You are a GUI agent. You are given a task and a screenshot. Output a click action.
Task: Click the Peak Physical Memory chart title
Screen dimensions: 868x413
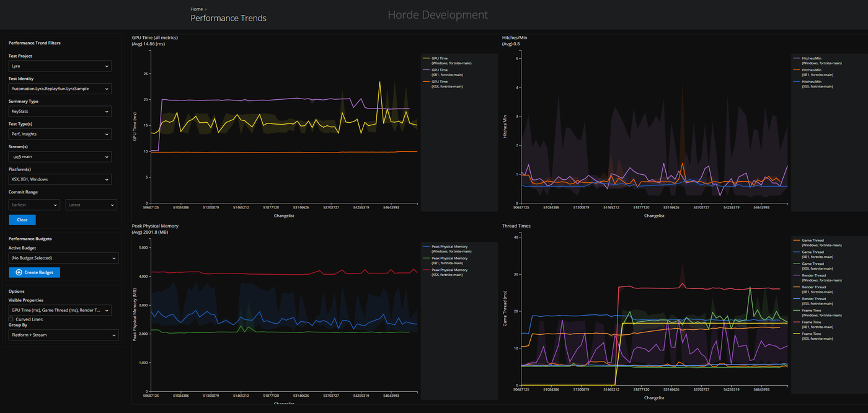pos(155,226)
